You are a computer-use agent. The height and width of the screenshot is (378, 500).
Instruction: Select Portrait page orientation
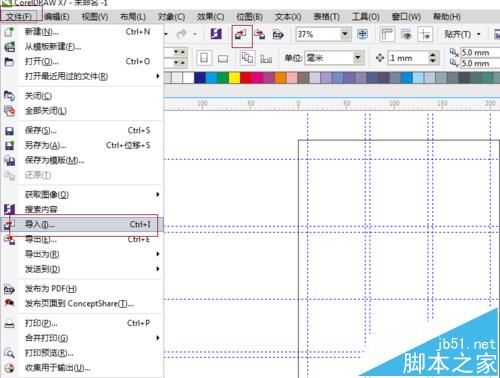tap(204, 58)
